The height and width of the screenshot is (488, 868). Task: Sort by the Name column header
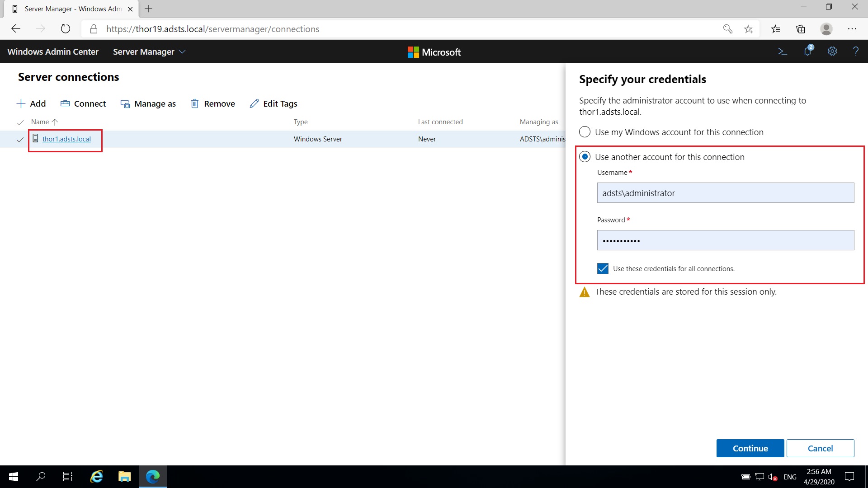pyautogui.click(x=44, y=122)
